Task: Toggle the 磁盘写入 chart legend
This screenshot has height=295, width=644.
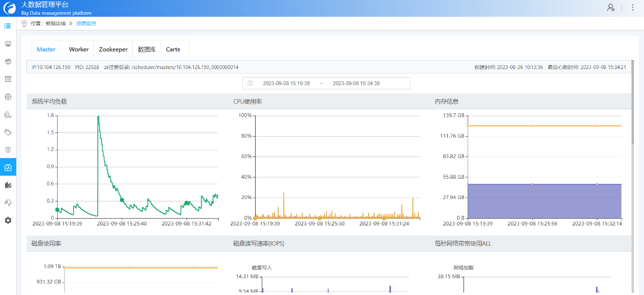Action: [262, 267]
